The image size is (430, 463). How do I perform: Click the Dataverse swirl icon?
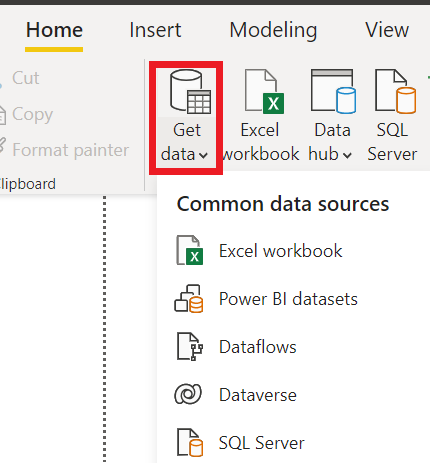[x=188, y=394]
